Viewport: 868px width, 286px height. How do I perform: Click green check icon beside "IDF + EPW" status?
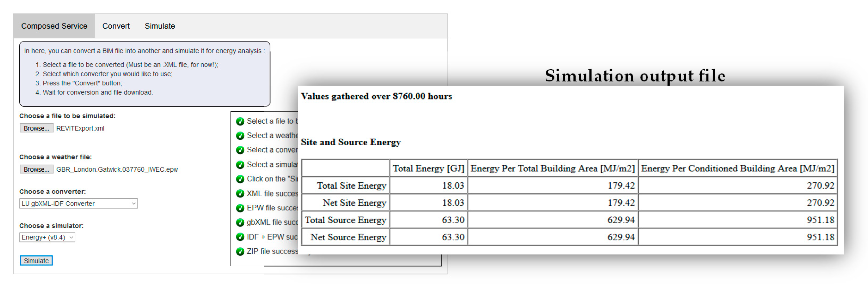240,237
